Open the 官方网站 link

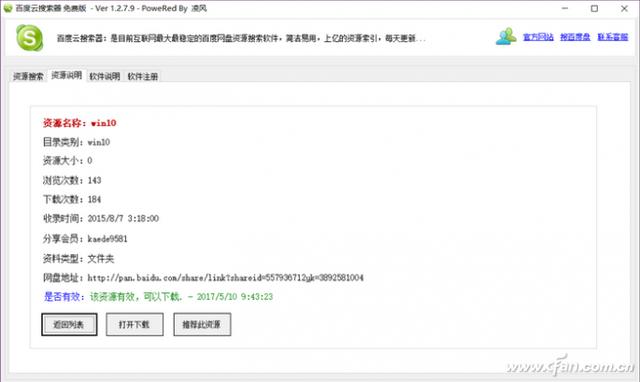[x=538, y=37]
